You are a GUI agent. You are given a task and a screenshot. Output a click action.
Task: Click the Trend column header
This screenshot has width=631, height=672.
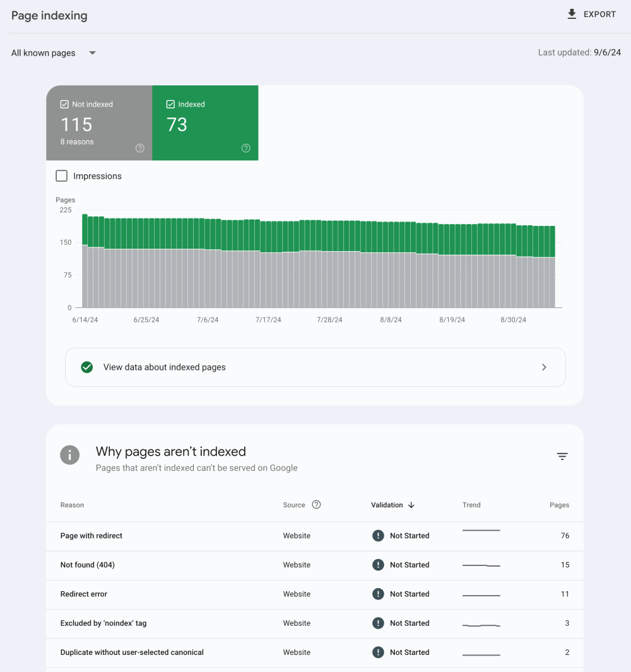tap(471, 505)
